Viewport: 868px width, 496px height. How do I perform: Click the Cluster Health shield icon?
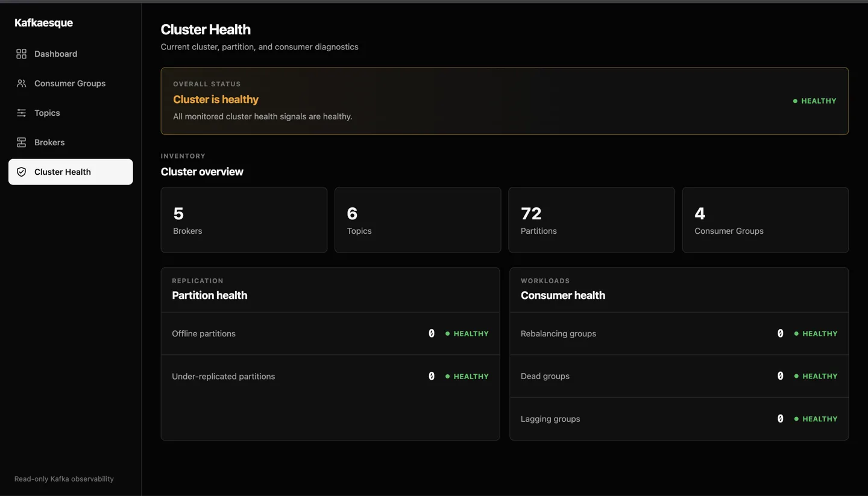[x=21, y=172]
